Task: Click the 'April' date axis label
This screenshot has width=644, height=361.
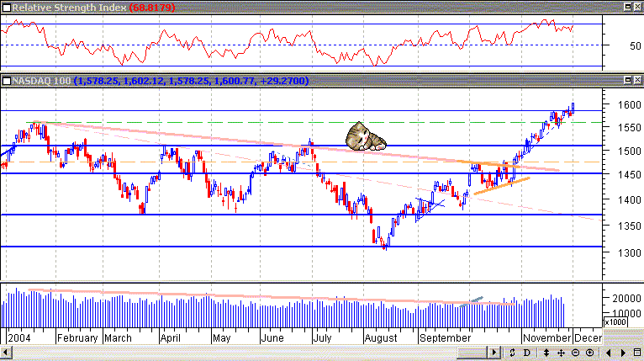Action: coord(171,338)
